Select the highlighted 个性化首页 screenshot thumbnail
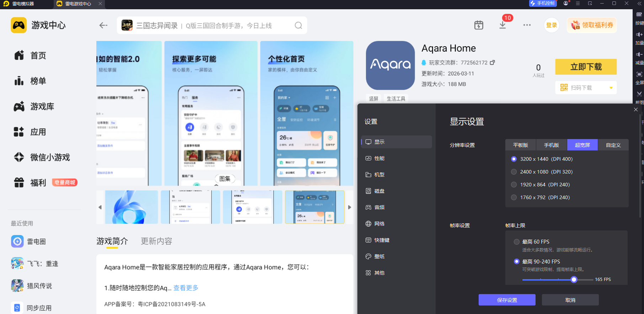644x314 pixels. [315, 207]
